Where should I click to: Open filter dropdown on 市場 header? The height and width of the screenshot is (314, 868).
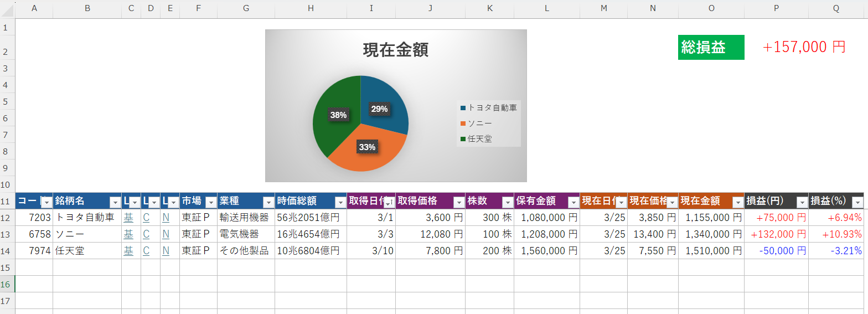211,202
